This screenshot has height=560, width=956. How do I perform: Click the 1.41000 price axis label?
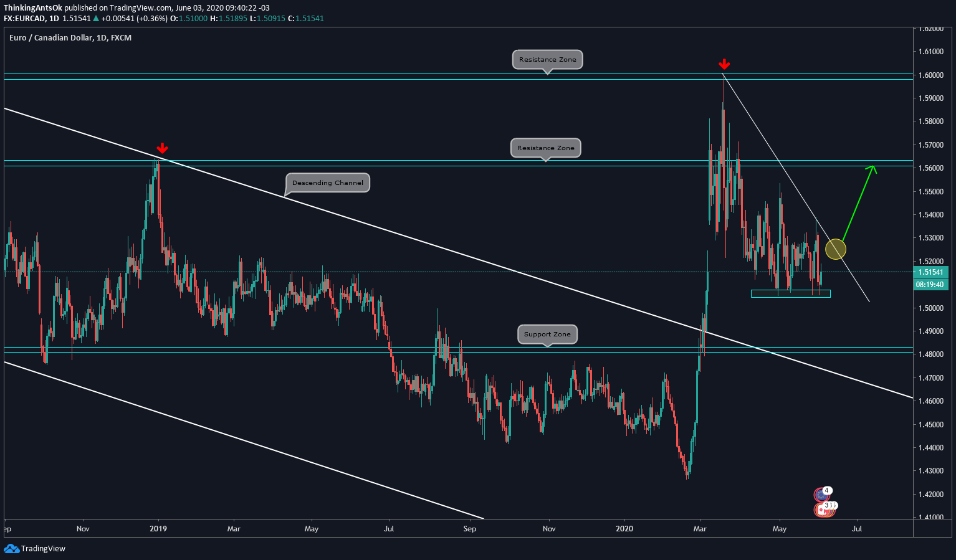click(930, 518)
